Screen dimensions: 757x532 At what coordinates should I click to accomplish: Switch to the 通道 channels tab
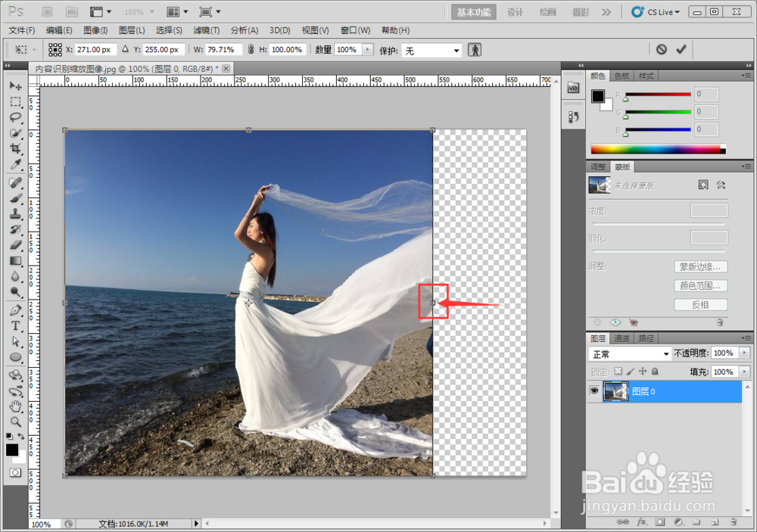[x=621, y=338]
